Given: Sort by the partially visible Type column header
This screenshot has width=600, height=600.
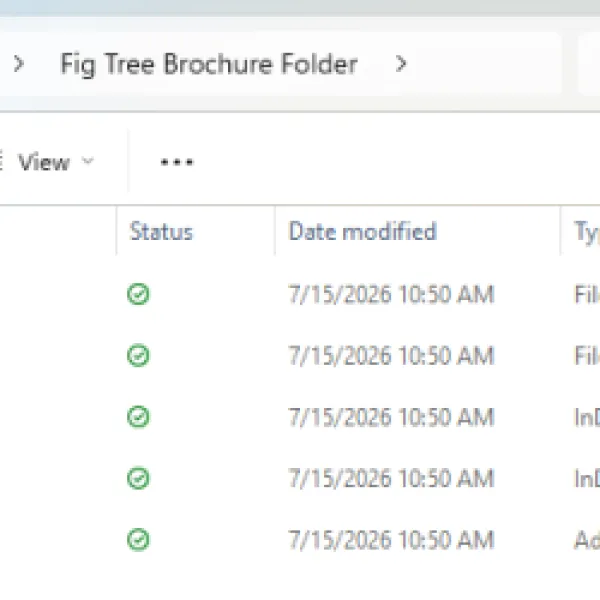Looking at the screenshot, I should click(587, 232).
